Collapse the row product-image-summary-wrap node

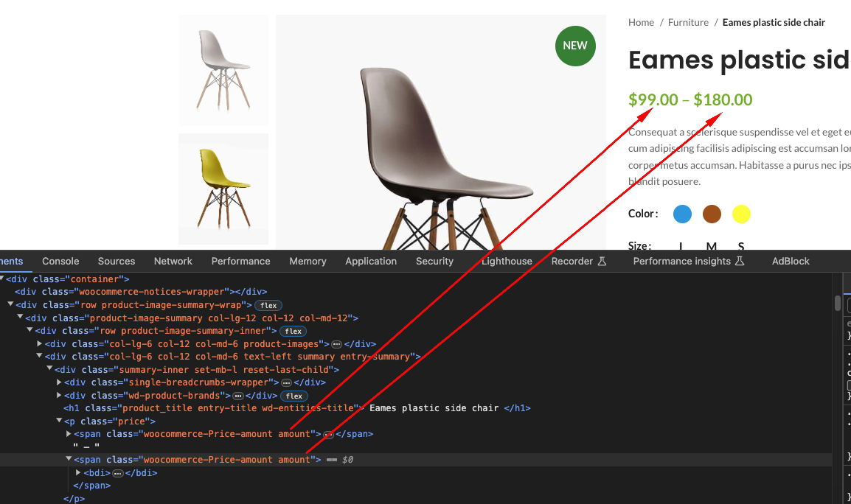[10, 304]
